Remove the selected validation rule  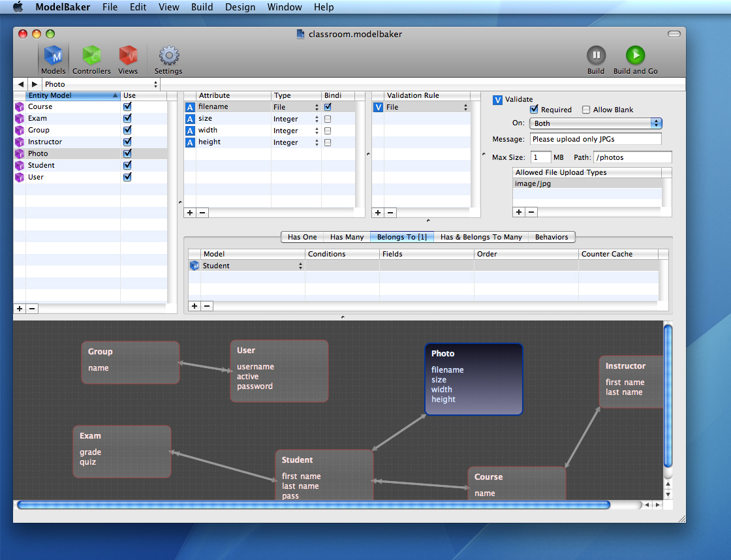point(390,213)
